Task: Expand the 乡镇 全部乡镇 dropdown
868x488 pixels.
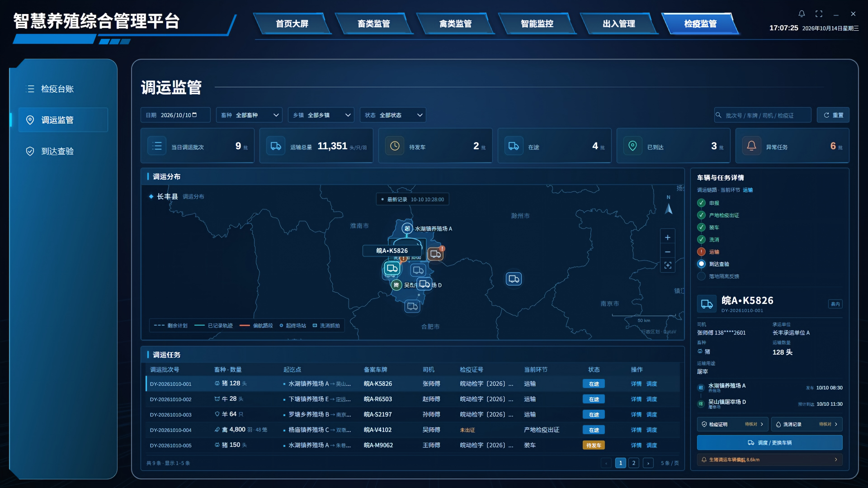Action: pyautogui.click(x=321, y=115)
